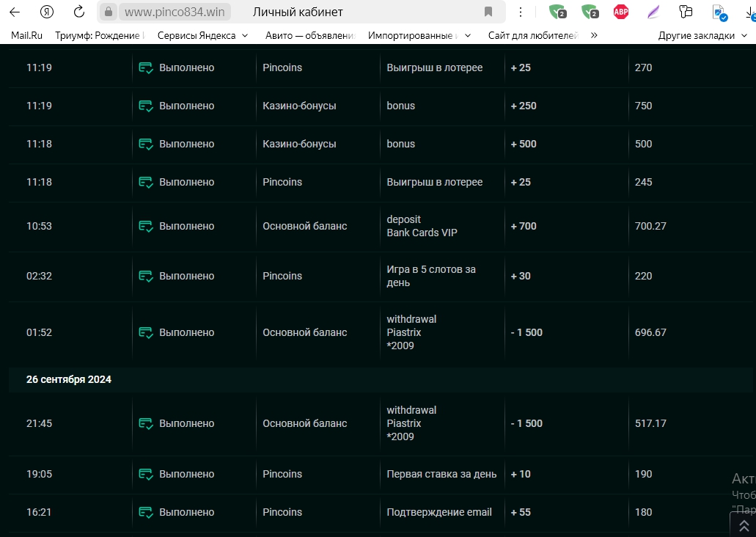This screenshot has width=756, height=537.
Task: Click 'Выигрыш в лотерее' in the 11:18 row
Action: point(434,182)
